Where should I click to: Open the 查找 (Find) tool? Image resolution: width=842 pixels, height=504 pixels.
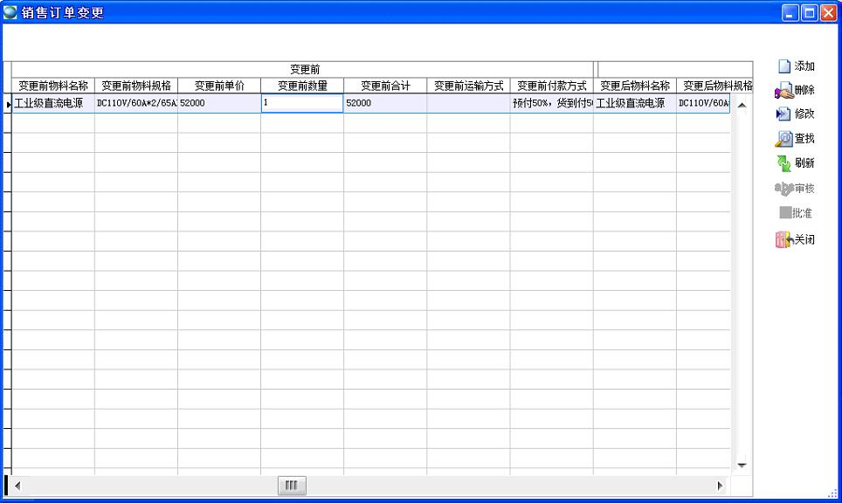click(784, 138)
